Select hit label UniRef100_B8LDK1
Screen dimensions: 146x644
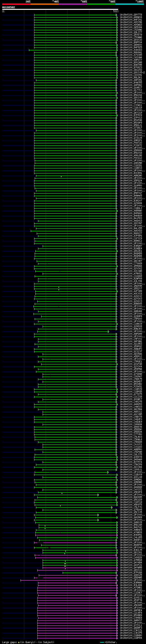131,77
